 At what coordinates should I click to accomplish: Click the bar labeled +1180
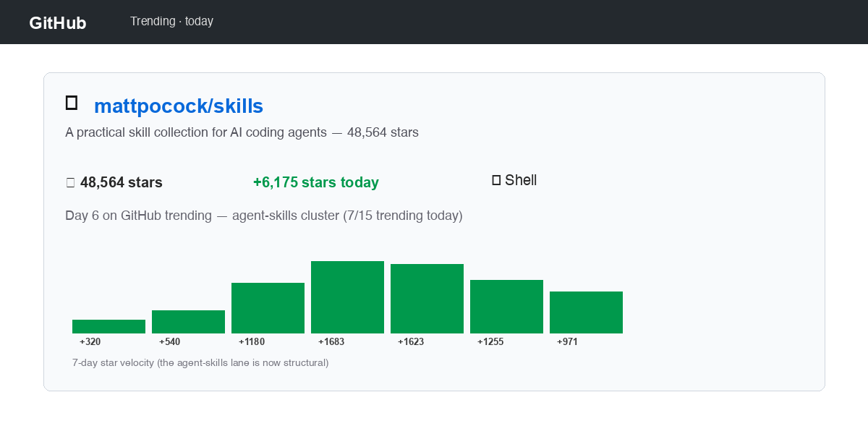pos(268,308)
